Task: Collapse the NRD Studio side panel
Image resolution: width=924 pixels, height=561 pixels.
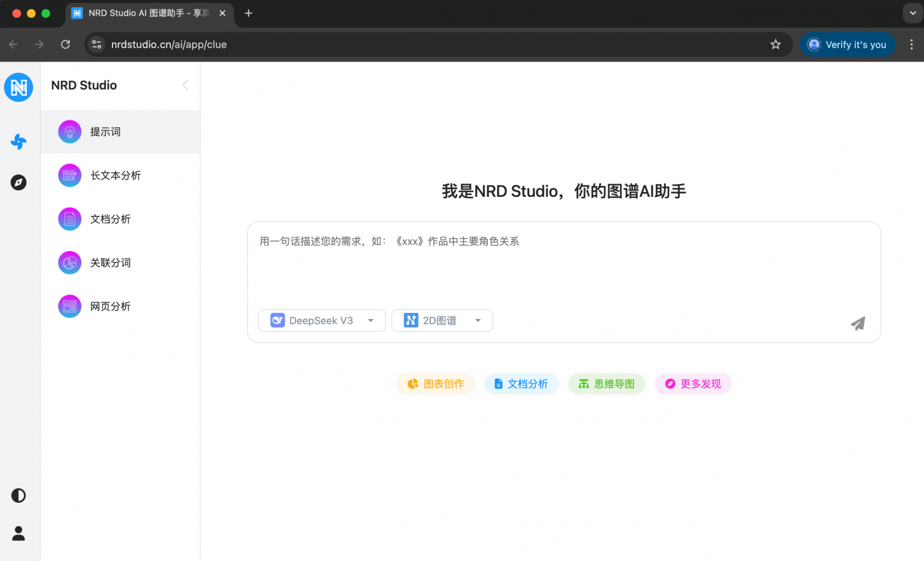Action: (185, 85)
